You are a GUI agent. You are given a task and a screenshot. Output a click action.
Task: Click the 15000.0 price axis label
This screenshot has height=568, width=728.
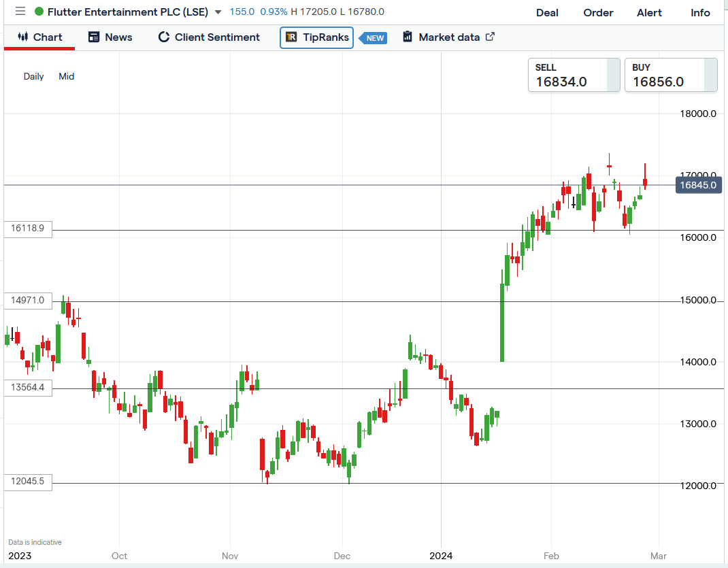[x=698, y=300]
